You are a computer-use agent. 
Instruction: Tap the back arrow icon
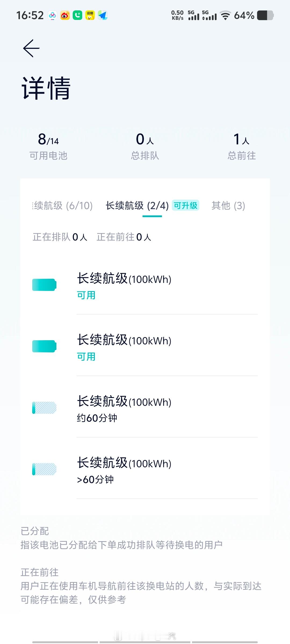point(31,48)
